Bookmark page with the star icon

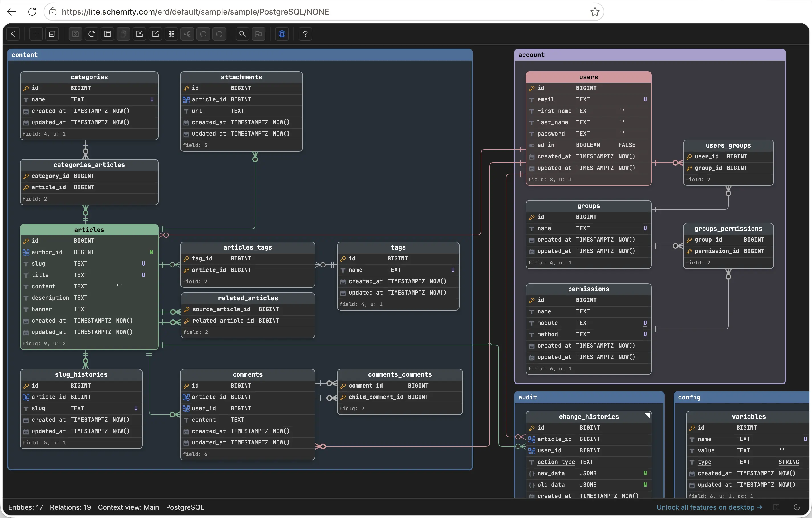[595, 12]
